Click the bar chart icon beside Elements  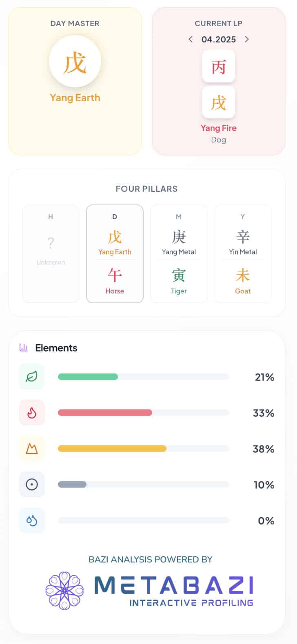pos(24,348)
